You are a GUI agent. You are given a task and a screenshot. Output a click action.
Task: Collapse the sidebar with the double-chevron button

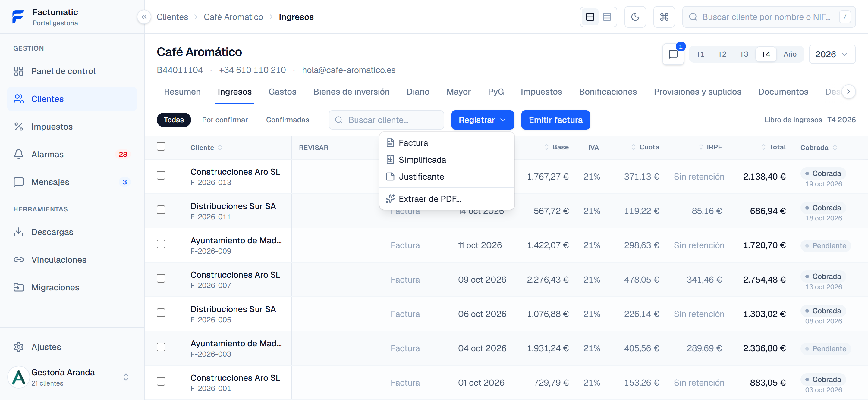click(144, 17)
